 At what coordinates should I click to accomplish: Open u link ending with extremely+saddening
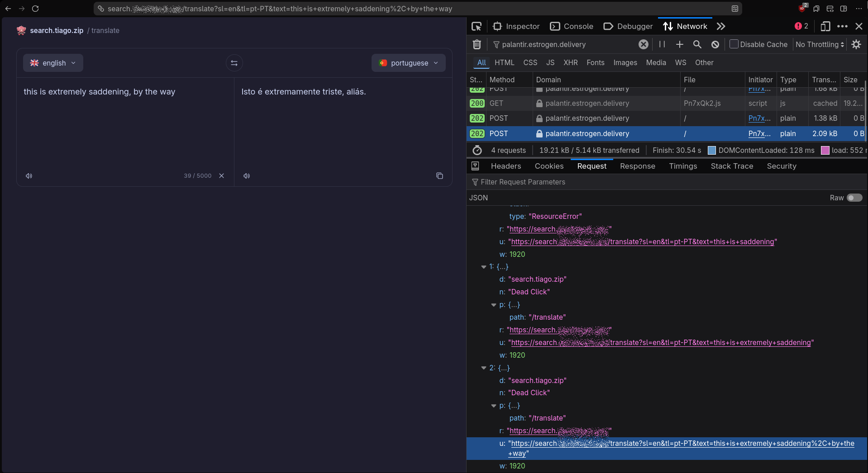click(x=661, y=343)
